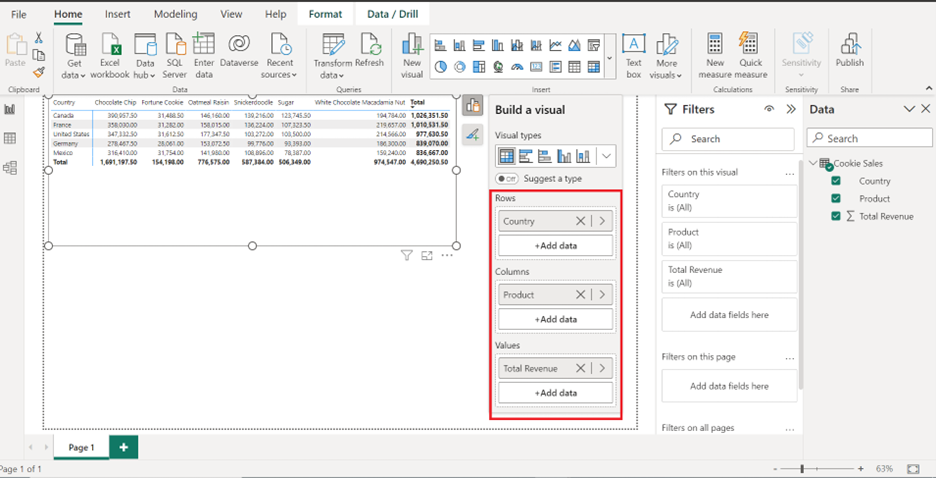Create a Quick measure
Screen dimensions: 936x478
751,56
